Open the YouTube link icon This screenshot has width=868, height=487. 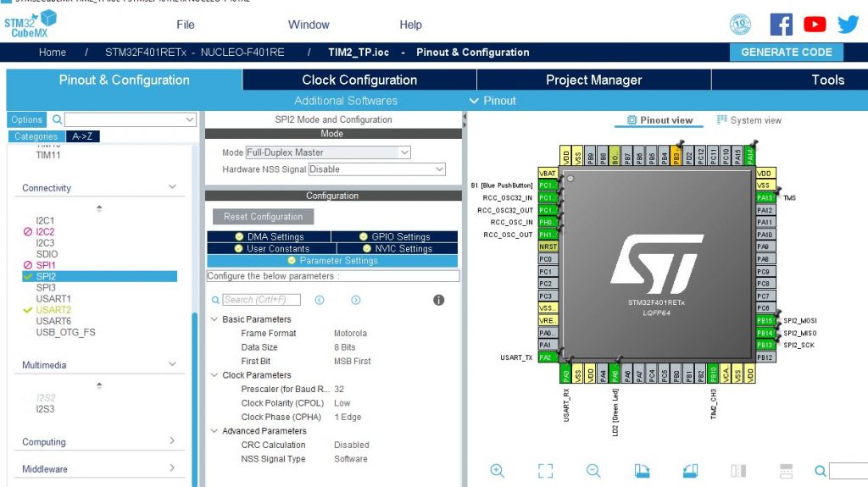click(x=815, y=25)
